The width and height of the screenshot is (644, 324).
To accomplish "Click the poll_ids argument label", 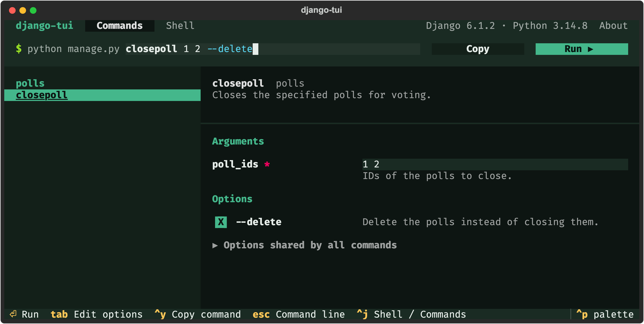I will pos(235,164).
